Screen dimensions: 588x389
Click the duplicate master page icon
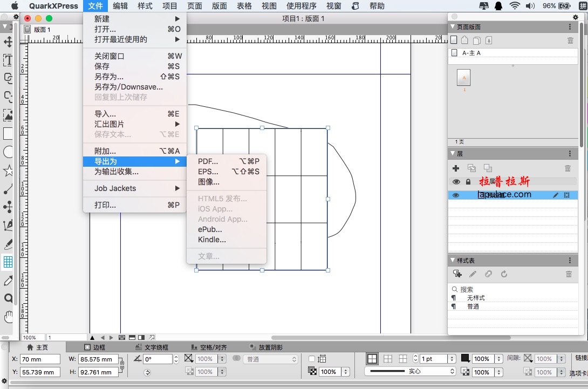(x=477, y=40)
